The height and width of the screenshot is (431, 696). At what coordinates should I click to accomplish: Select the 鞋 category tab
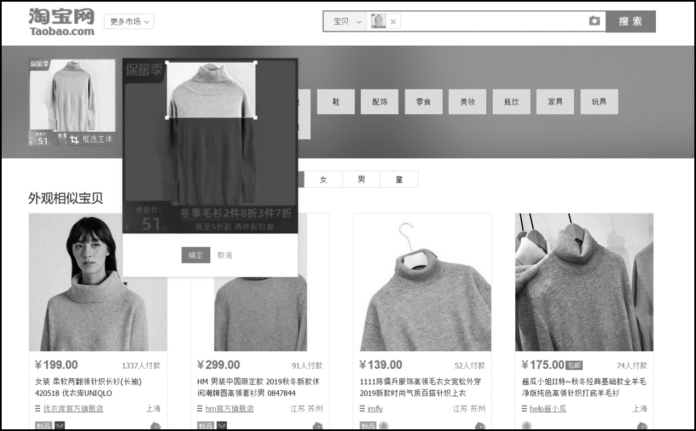tap(336, 101)
